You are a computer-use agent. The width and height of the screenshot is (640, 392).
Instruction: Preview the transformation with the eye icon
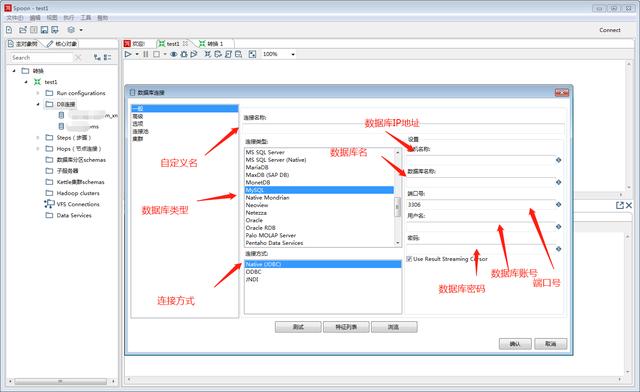[173, 54]
